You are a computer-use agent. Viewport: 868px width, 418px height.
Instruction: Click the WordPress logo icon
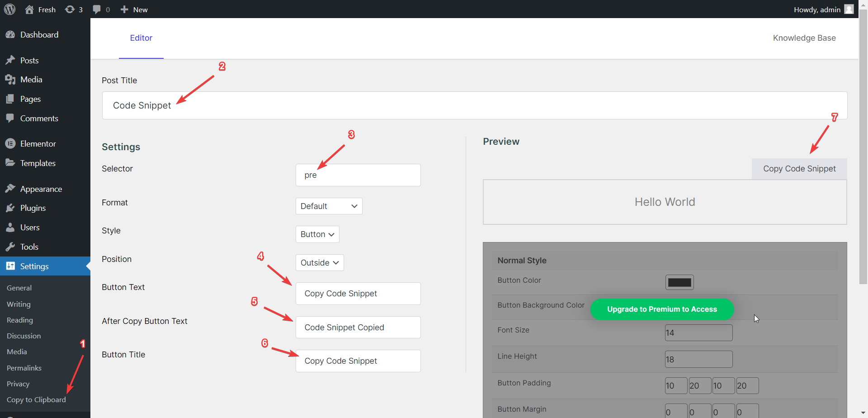tap(9, 9)
